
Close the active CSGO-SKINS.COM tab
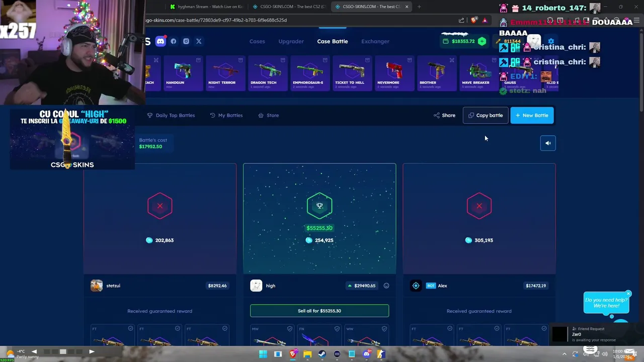(x=407, y=7)
